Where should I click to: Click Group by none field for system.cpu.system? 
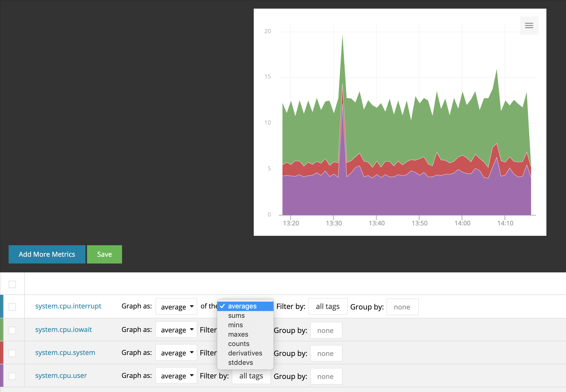(326, 353)
